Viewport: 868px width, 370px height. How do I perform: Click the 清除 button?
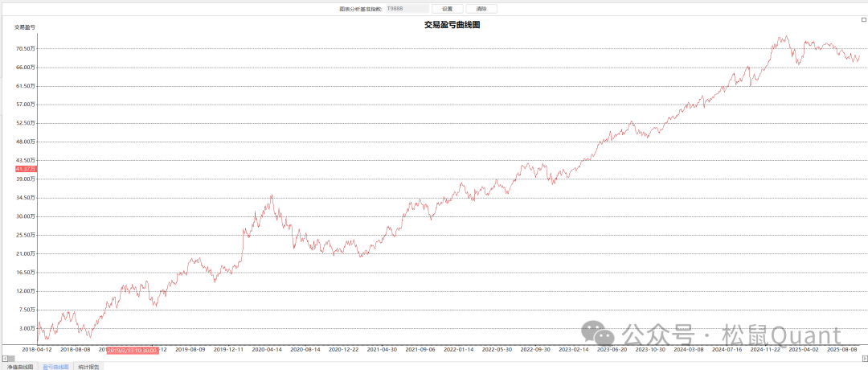click(481, 9)
